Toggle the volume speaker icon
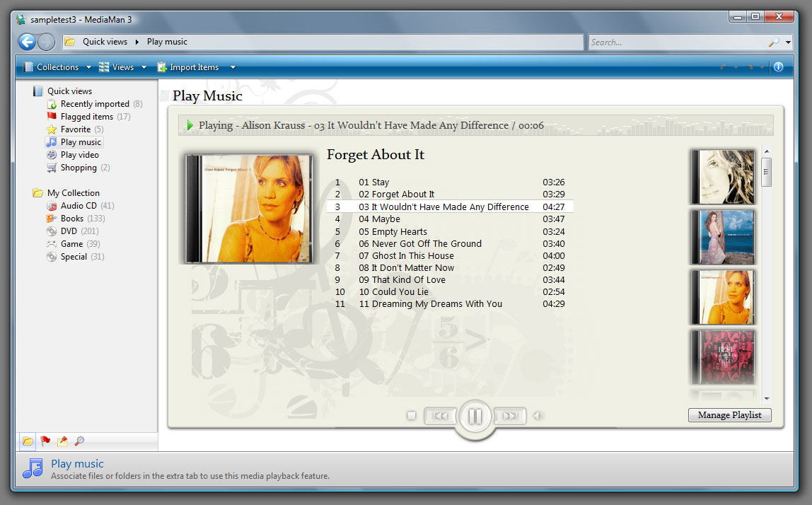812x505 pixels. (538, 415)
